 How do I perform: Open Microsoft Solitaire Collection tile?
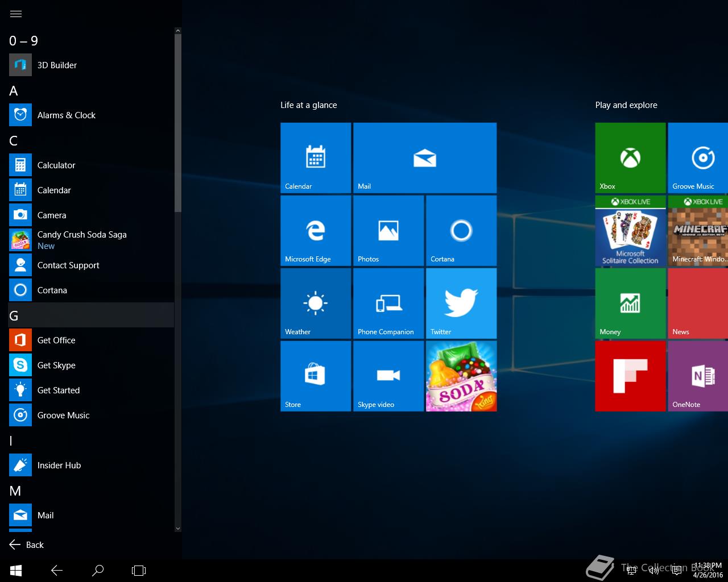click(630, 231)
